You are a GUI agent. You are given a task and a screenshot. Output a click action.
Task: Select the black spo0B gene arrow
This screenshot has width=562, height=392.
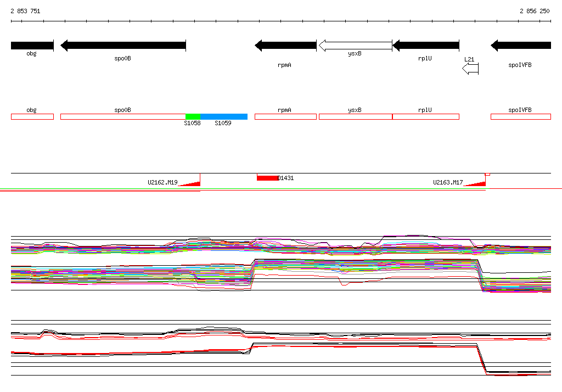click(123, 46)
